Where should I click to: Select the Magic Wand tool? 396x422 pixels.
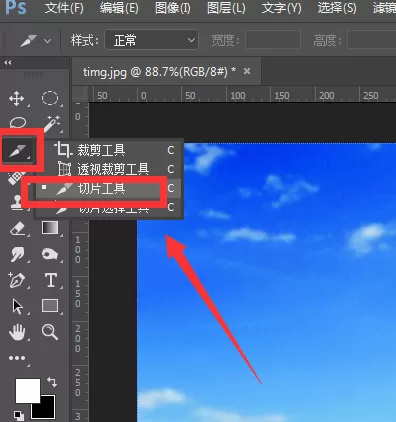tap(51, 124)
